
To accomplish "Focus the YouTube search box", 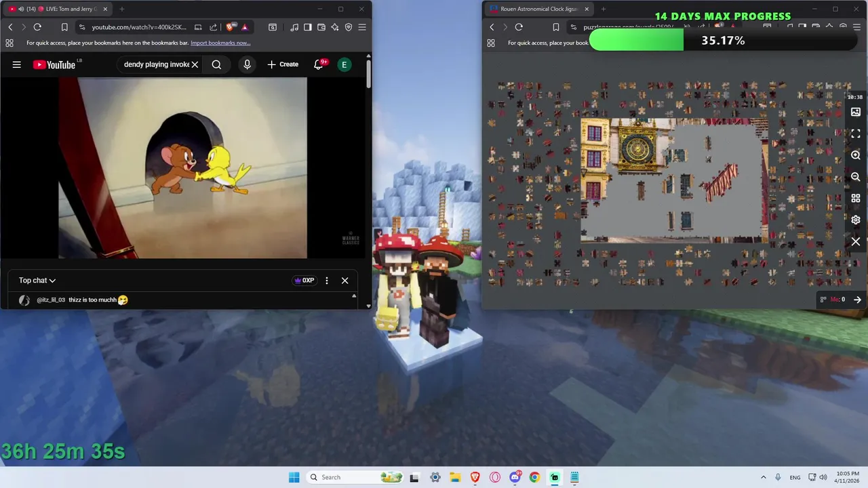I will coord(156,64).
